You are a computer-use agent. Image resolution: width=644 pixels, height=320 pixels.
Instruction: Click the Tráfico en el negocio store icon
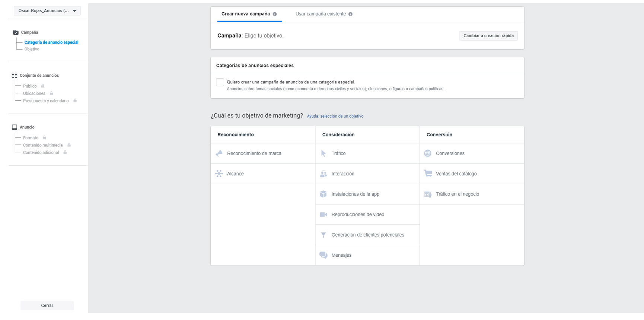(428, 194)
